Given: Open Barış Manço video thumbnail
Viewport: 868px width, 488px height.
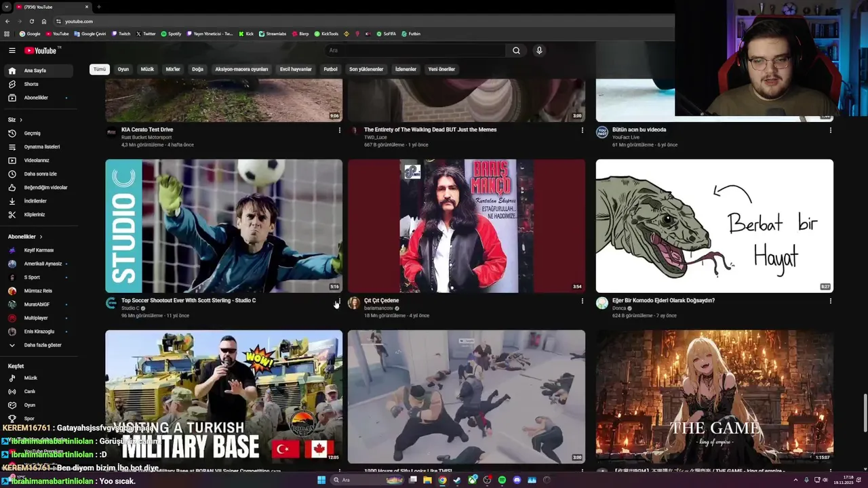Looking at the screenshot, I should tap(467, 226).
